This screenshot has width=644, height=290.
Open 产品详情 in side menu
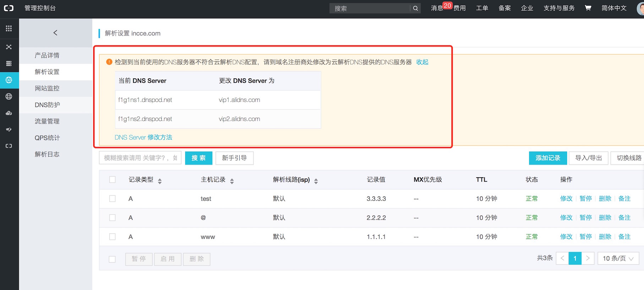click(x=56, y=55)
